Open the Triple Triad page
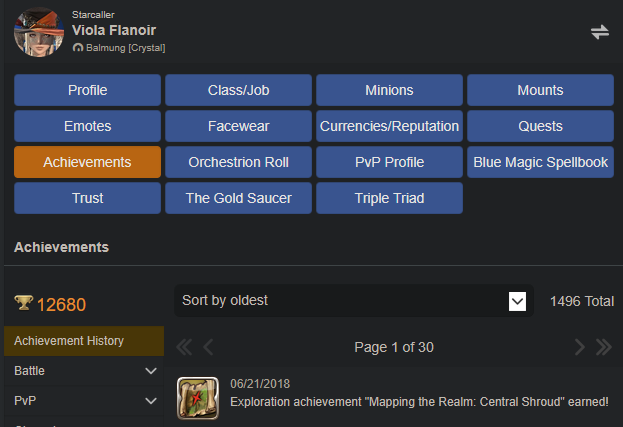This screenshot has height=427, width=623. click(389, 198)
